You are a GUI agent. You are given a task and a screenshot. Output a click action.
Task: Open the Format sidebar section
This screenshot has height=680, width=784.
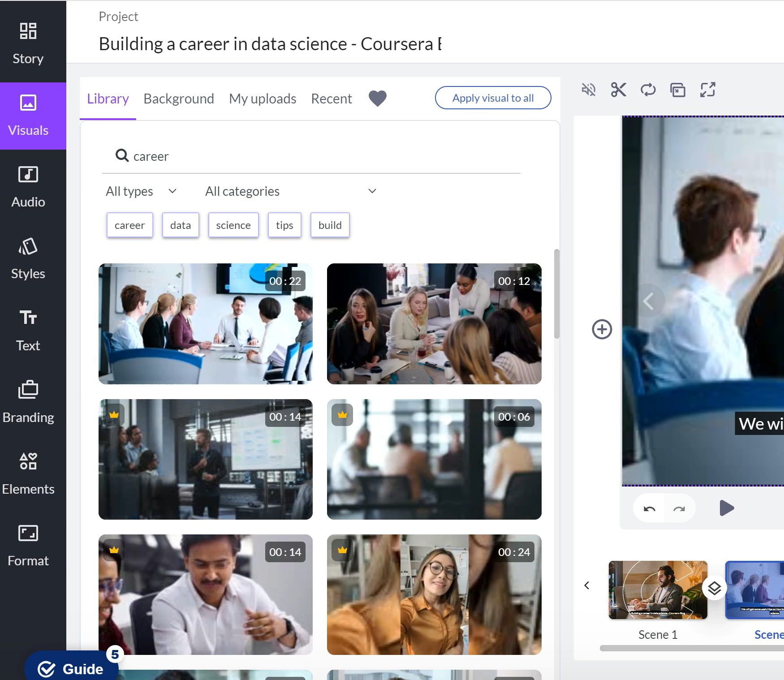pyautogui.click(x=28, y=545)
